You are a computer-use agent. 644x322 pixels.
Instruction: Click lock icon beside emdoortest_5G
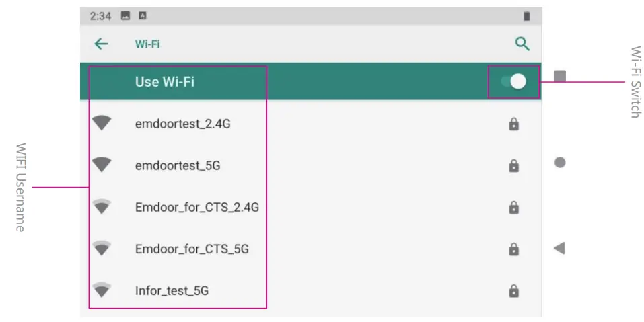click(514, 166)
